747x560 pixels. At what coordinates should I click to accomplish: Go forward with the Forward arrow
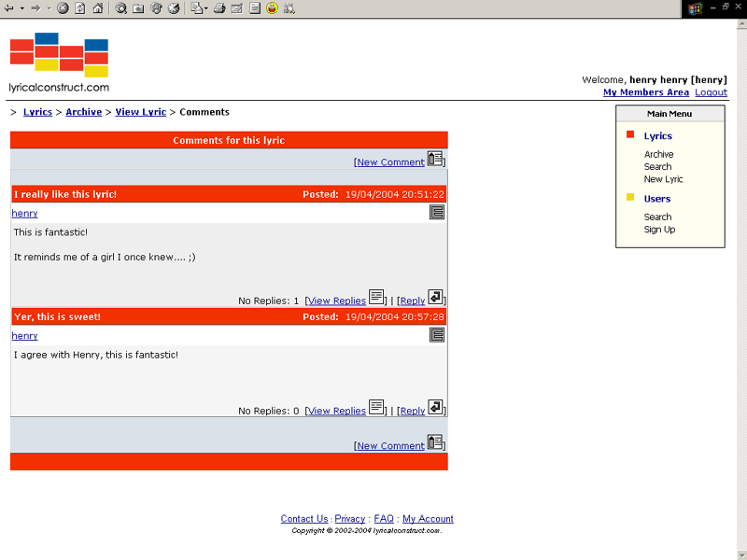35,8
